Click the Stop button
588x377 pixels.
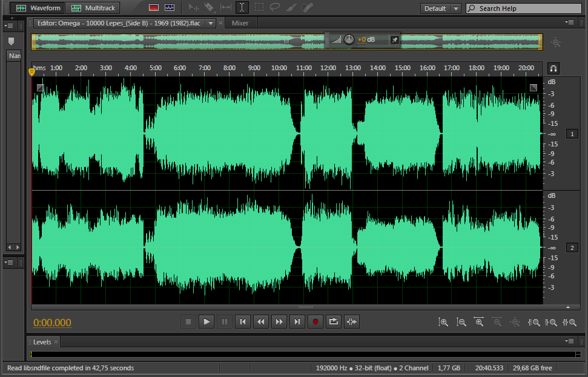(x=188, y=321)
